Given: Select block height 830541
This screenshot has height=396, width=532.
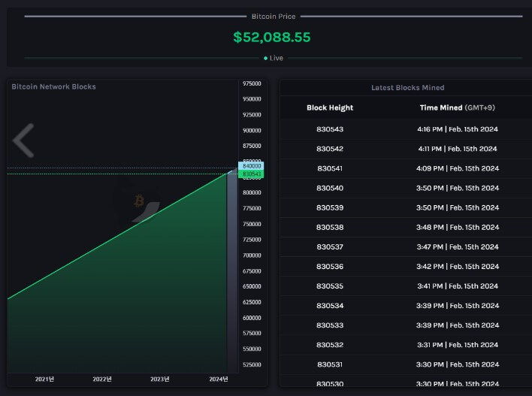Looking at the screenshot, I should (x=330, y=168).
